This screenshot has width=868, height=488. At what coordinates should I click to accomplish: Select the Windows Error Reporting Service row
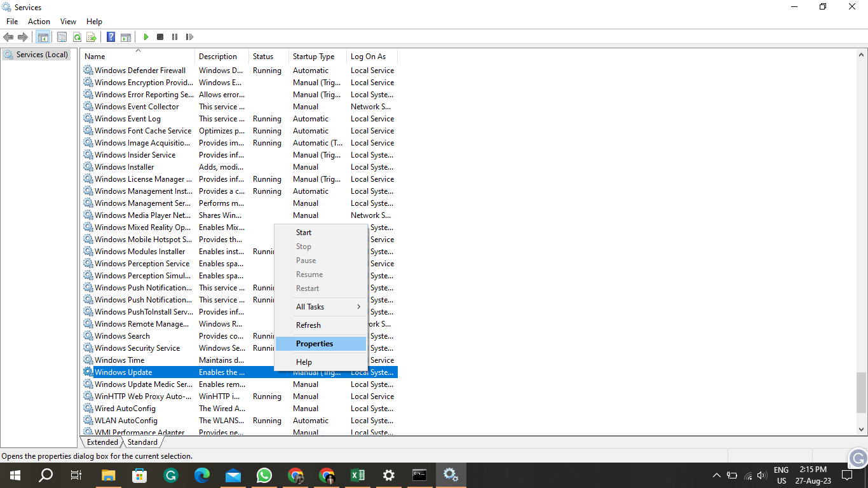pos(239,94)
